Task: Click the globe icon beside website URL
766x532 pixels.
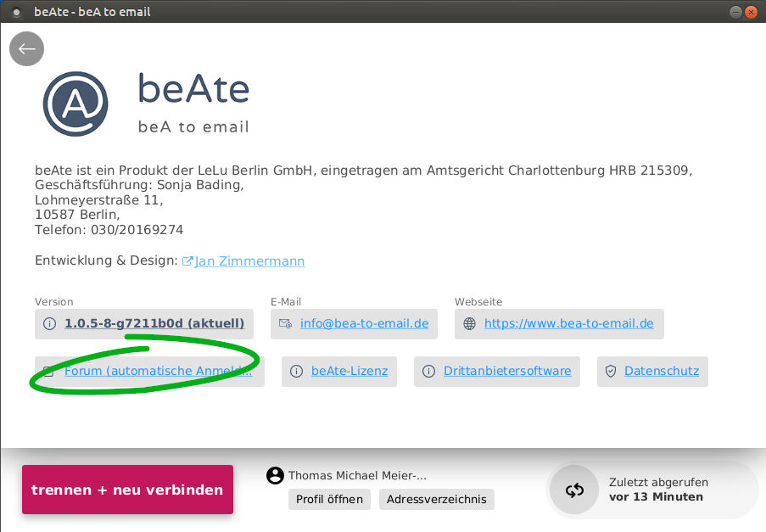Action: click(469, 323)
